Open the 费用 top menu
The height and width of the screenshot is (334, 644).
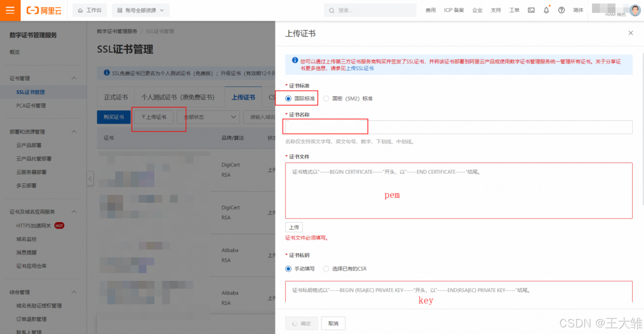pyautogui.click(x=431, y=10)
